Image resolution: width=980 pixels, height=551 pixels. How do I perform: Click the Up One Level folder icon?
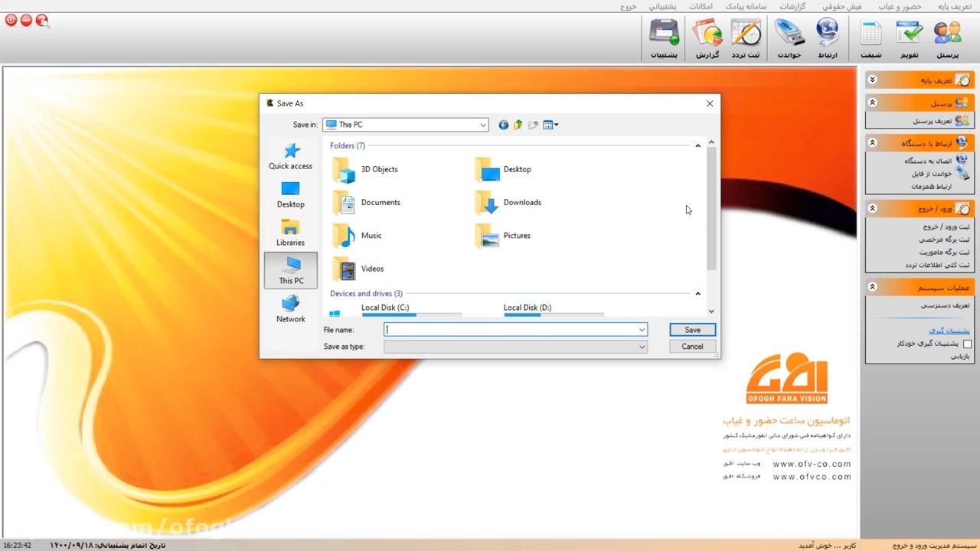(518, 125)
